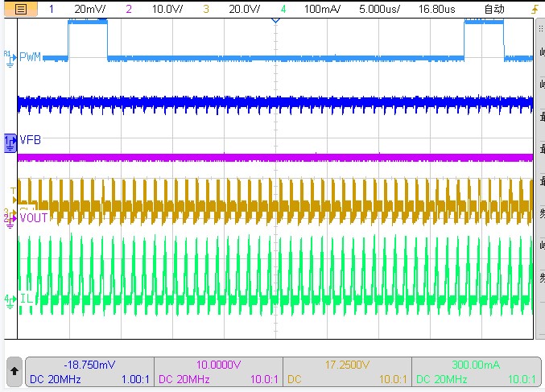Open the orange main menu icon

coord(21,9)
